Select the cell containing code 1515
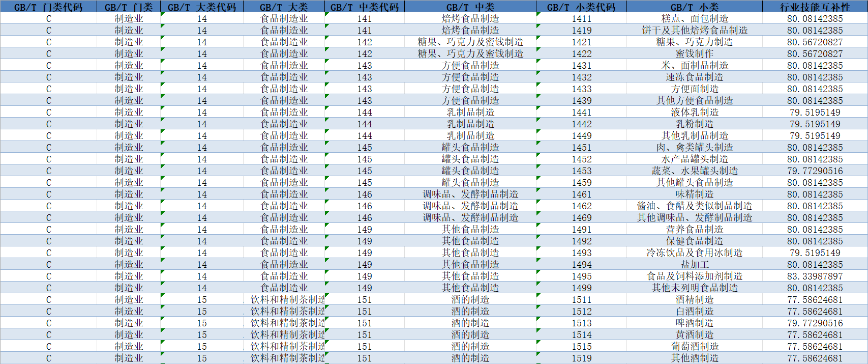 pyautogui.click(x=581, y=347)
